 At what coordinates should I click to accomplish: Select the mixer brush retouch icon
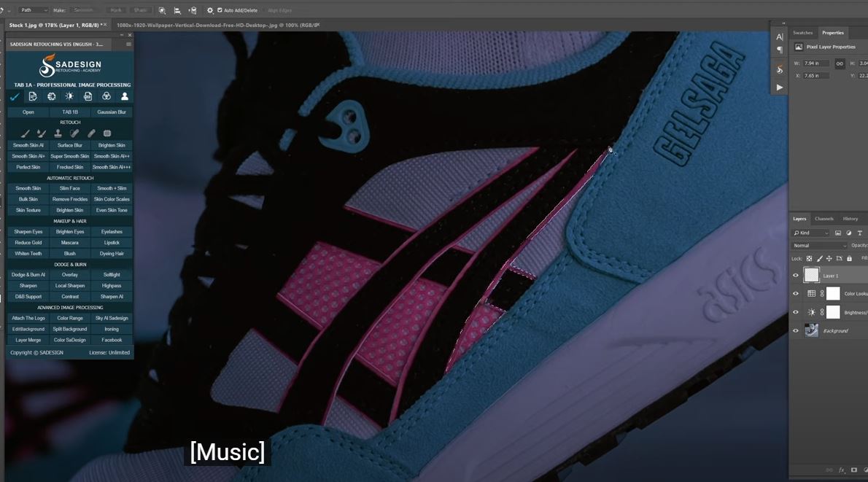click(x=41, y=133)
